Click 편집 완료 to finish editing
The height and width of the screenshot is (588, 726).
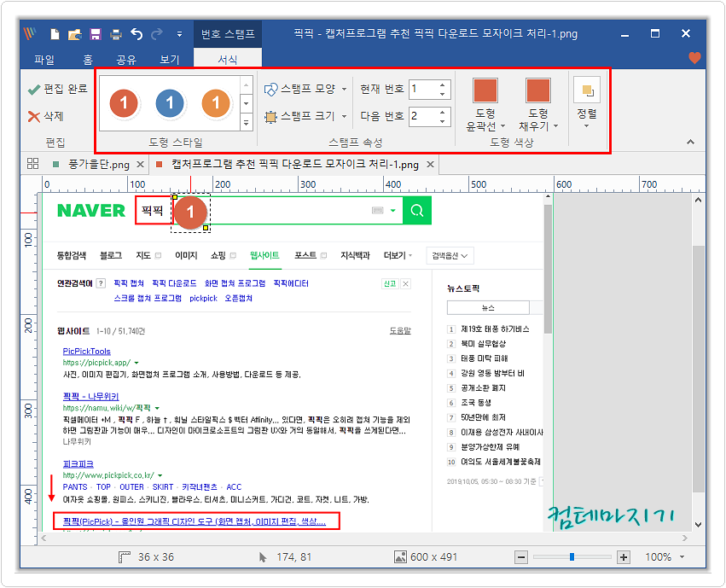[x=58, y=89]
